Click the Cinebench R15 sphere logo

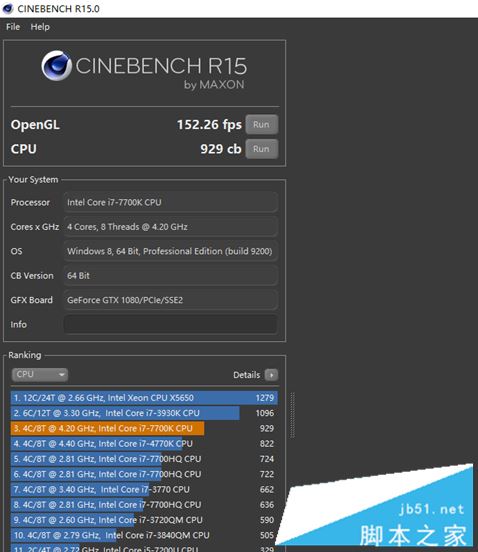click(x=56, y=65)
